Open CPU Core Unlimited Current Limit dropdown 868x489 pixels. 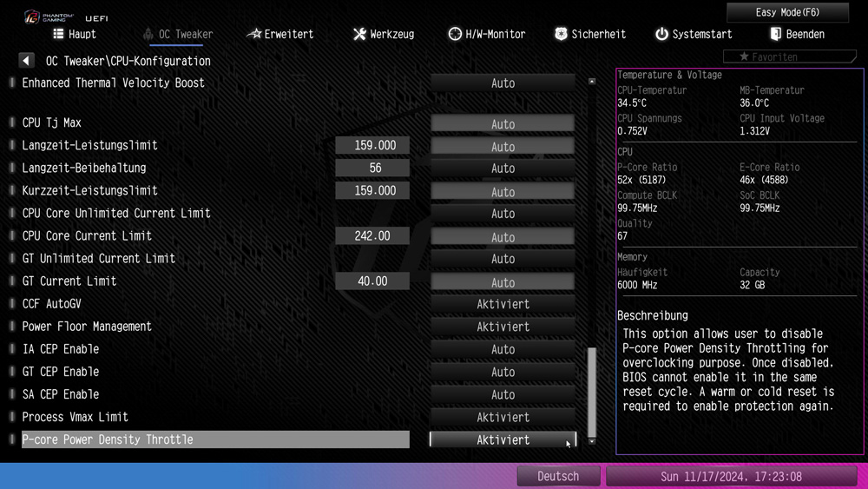503,214
